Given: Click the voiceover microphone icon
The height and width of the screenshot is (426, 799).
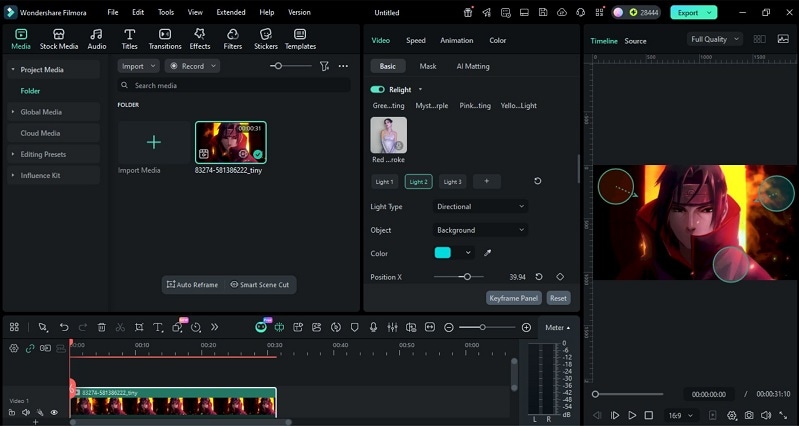Looking at the screenshot, I should coord(373,327).
